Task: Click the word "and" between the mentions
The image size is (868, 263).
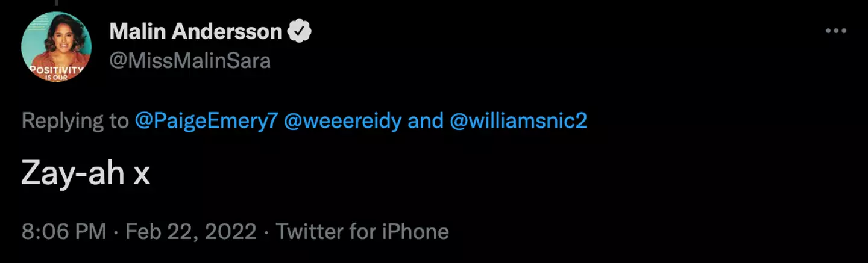Action: tap(426, 121)
